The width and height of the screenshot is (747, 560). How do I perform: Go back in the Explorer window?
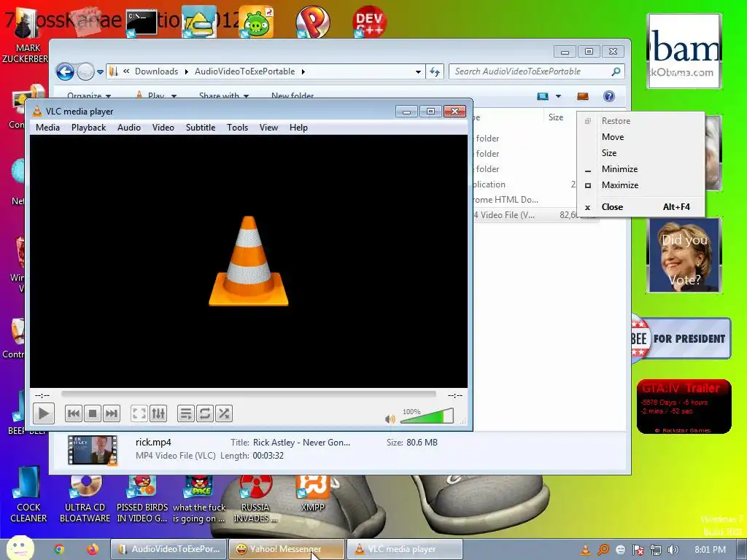click(65, 72)
